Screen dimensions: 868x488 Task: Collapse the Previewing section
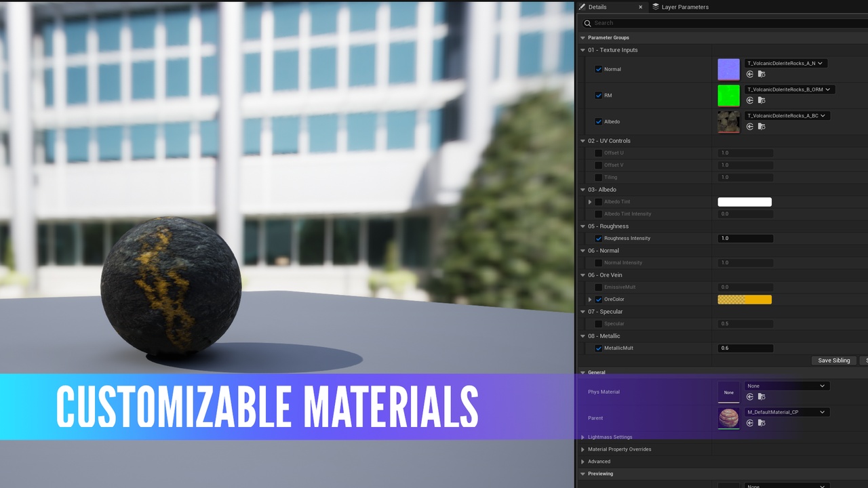click(583, 474)
